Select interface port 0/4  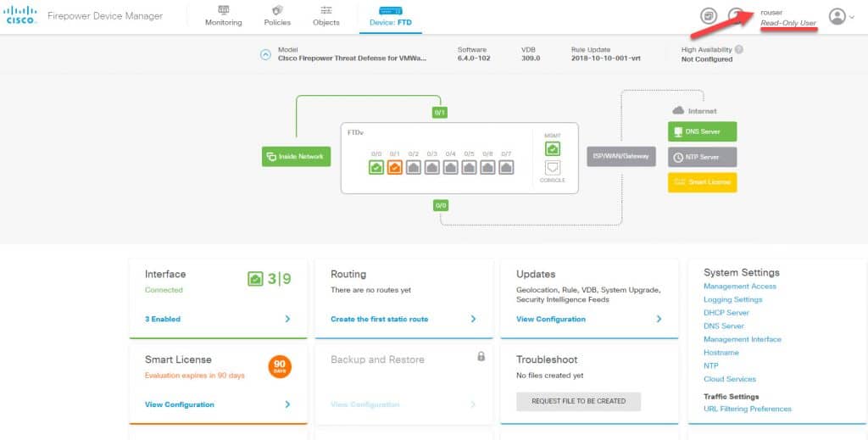pos(451,167)
